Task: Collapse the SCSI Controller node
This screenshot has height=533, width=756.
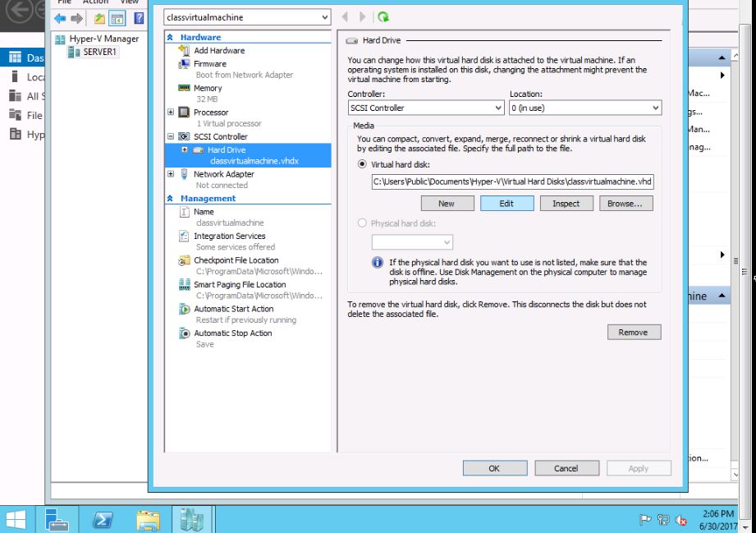Action: pyautogui.click(x=171, y=136)
